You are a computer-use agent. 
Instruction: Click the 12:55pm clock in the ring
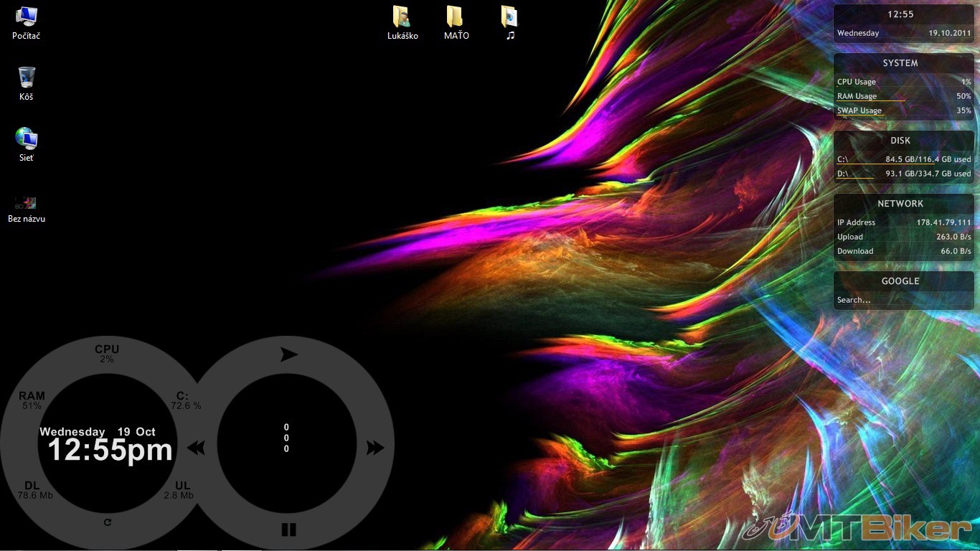110,451
